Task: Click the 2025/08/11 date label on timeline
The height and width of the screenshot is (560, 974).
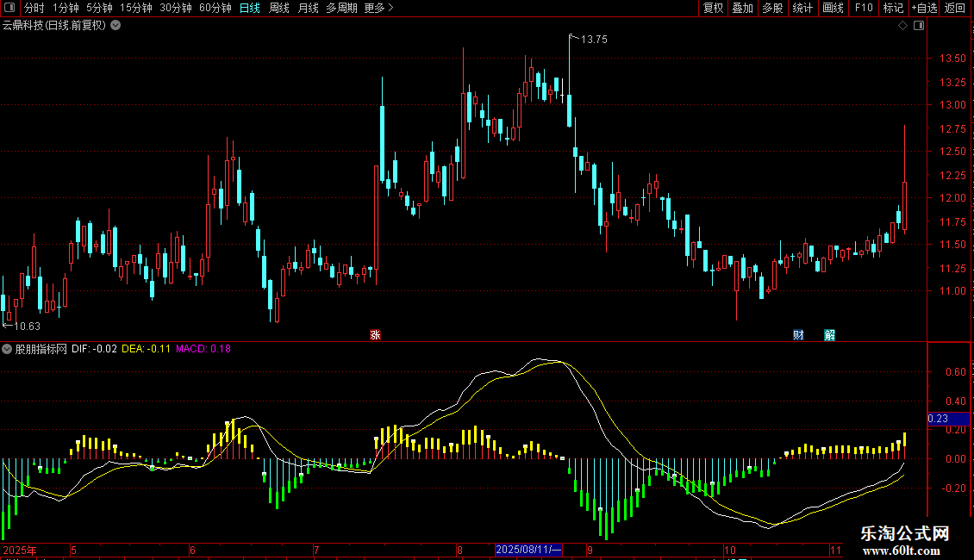Action: click(x=528, y=550)
